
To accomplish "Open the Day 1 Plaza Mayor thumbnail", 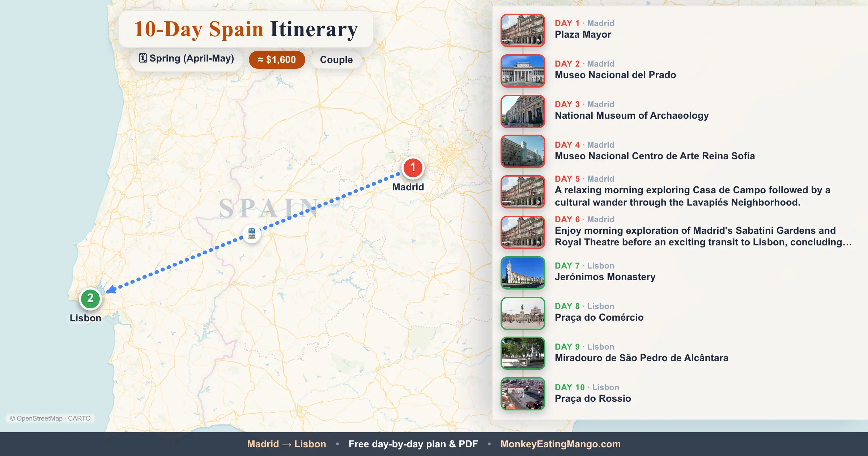I will tap(523, 30).
